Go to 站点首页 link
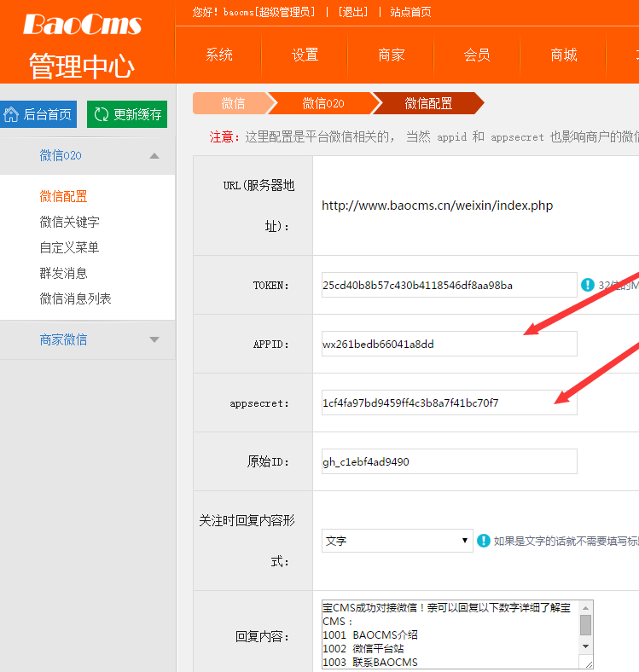 (x=411, y=12)
